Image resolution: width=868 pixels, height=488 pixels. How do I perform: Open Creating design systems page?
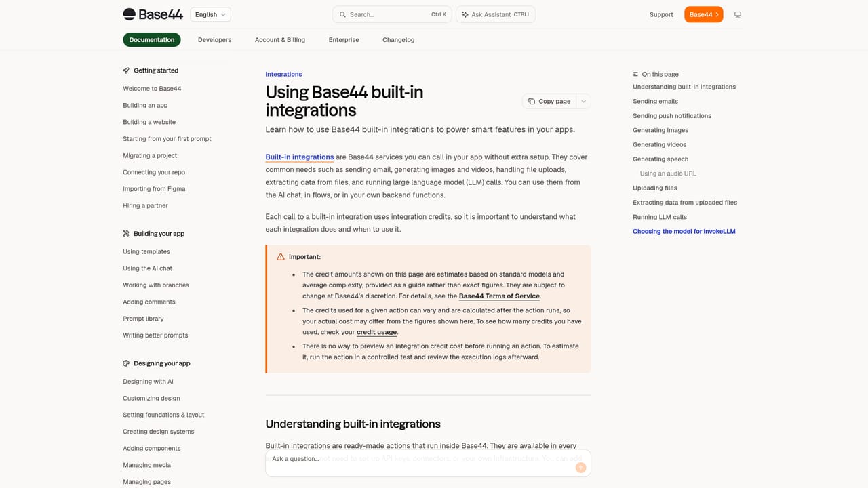point(158,432)
